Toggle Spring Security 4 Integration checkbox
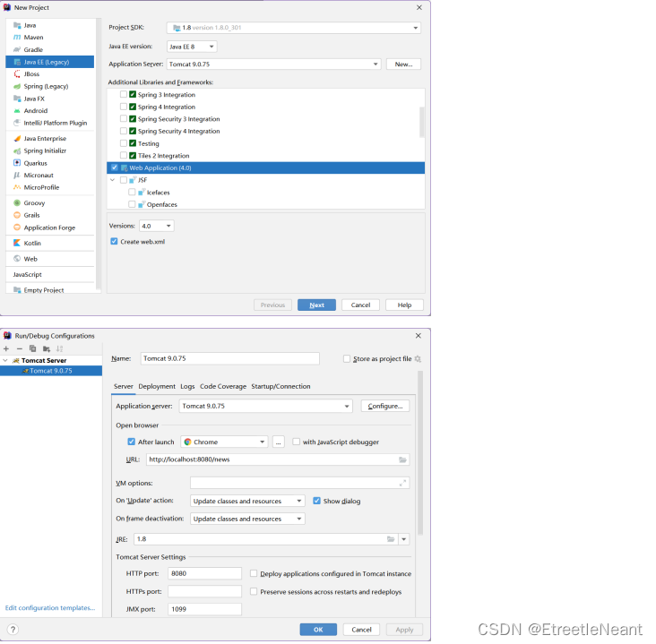Screen dimensions: 656x644 (x=124, y=131)
